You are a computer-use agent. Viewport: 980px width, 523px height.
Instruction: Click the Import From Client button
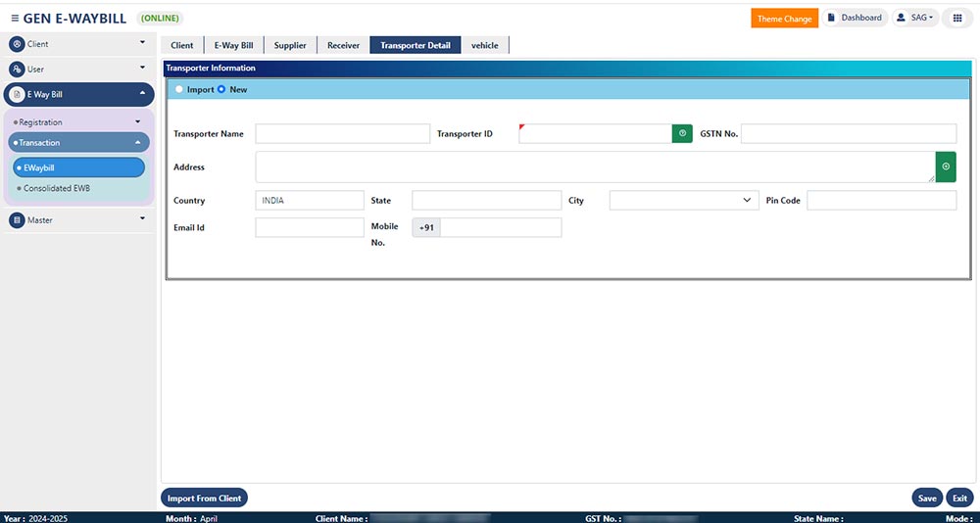pos(204,499)
